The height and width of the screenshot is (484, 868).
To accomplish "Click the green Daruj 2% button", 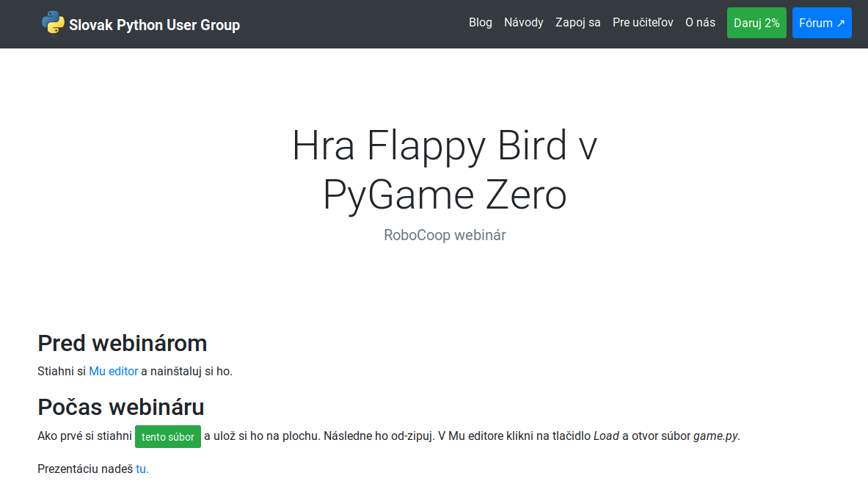I will tap(756, 23).
